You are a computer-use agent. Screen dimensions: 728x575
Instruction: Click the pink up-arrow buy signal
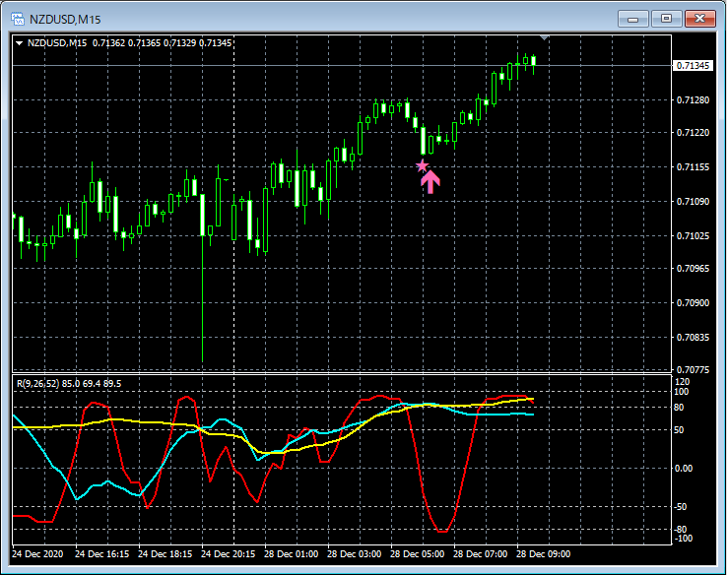tap(430, 181)
